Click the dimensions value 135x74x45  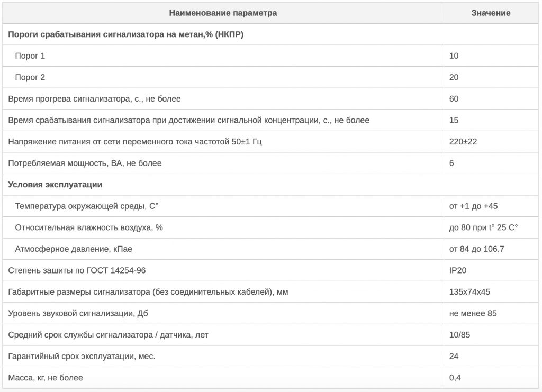click(x=469, y=292)
